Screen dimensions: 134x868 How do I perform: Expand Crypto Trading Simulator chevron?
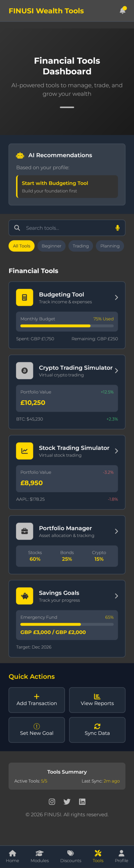pos(116,371)
